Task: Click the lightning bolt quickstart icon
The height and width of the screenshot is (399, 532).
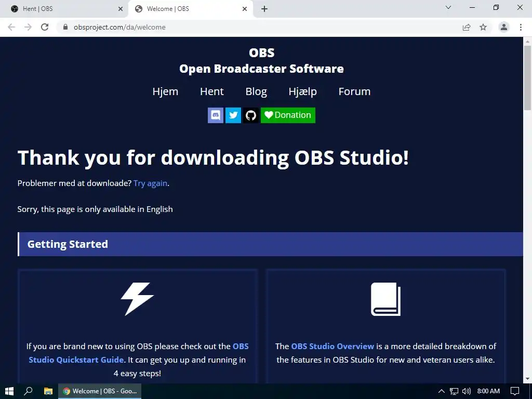Action: point(137,299)
